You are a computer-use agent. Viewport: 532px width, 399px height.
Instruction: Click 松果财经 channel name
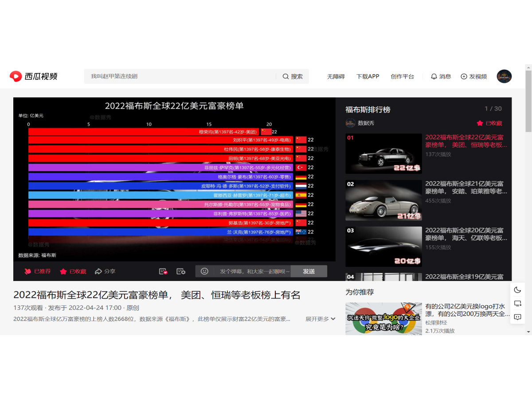point(436,323)
